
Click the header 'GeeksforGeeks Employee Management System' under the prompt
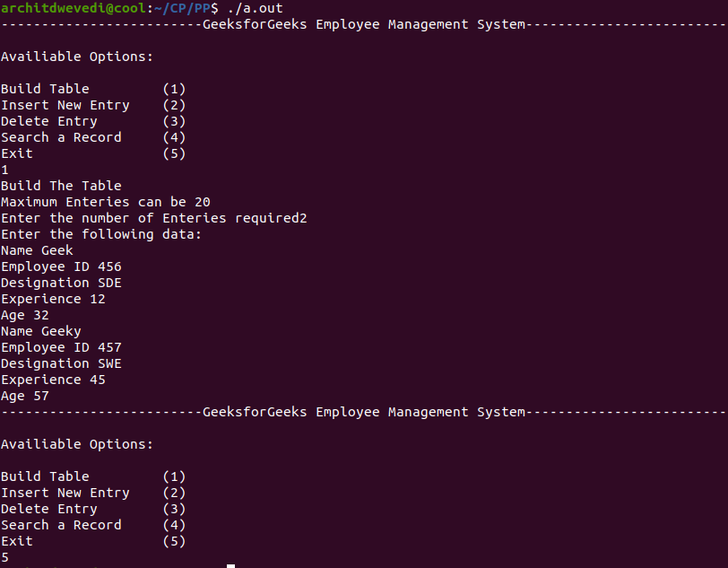tap(364, 24)
